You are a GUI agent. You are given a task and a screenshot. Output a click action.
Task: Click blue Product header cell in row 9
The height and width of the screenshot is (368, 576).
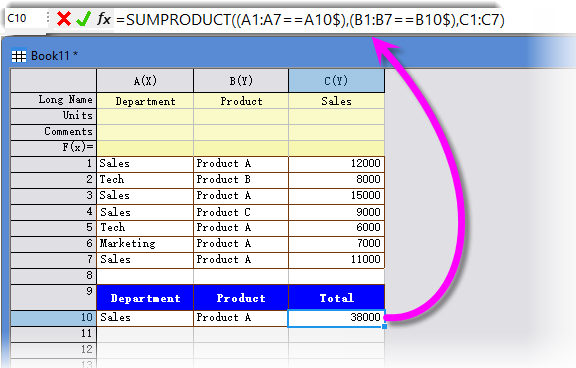point(241,297)
